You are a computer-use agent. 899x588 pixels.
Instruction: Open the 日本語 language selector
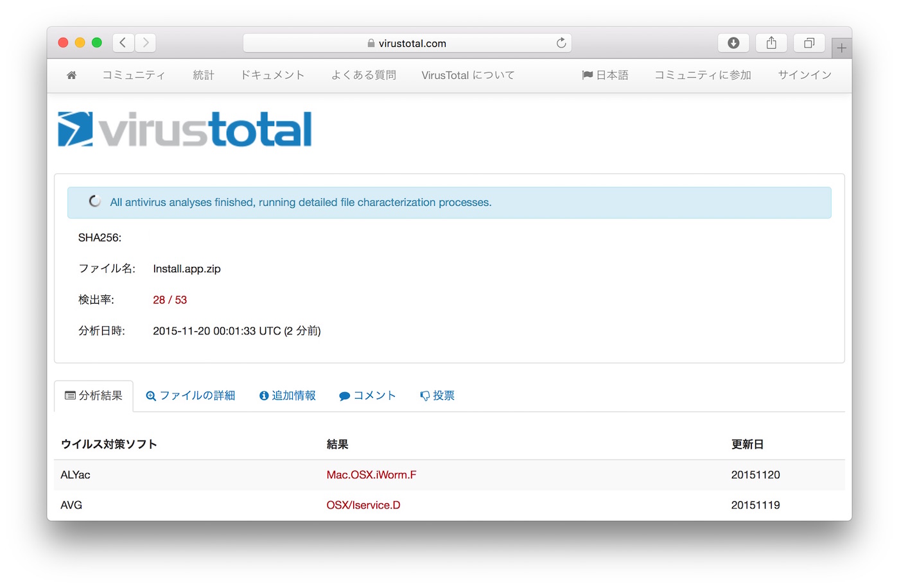(605, 75)
